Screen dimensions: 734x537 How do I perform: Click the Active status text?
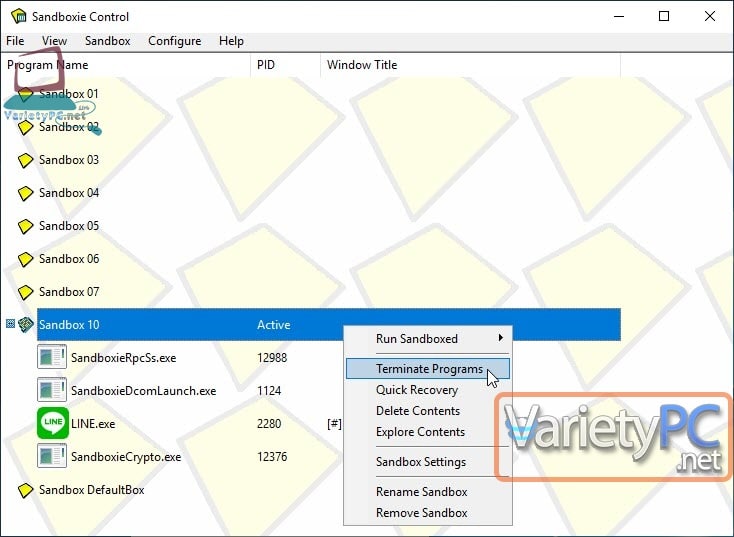click(274, 325)
